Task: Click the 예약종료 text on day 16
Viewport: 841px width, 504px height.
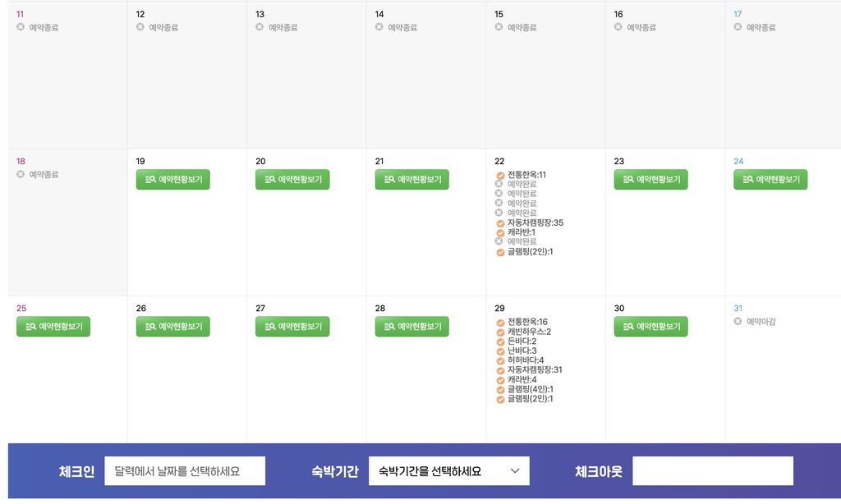Action: (x=641, y=27)
